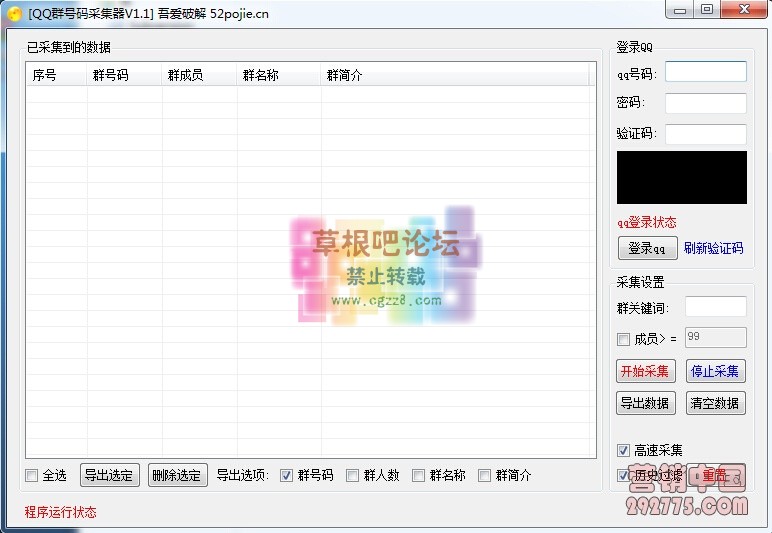Stop collecting with 停止采集 button
Viewport: 772px width, 533px height.
coord(716,371)
